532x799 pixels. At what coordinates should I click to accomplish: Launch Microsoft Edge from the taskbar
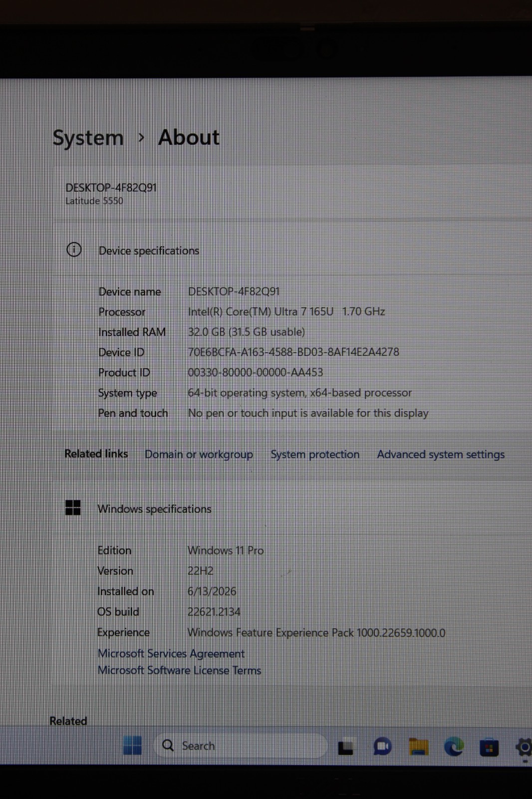[x=454, y=747]
